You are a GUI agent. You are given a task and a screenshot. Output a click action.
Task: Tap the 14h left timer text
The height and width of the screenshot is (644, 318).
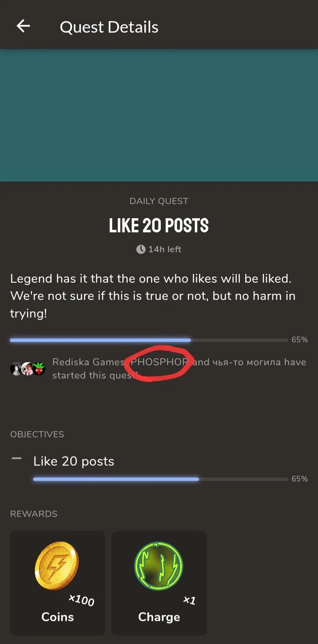[x=165, y=249]
